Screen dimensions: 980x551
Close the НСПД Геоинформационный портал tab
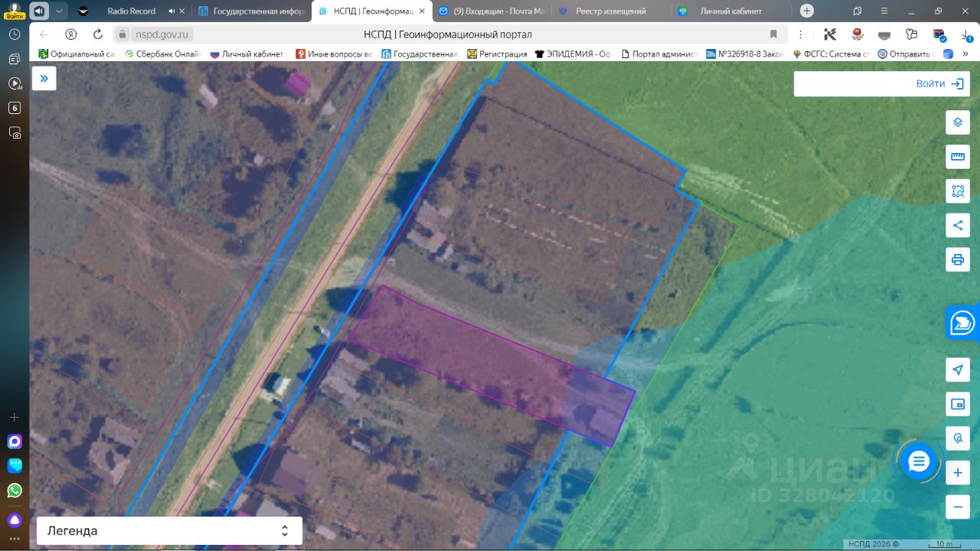click(422, 11)
